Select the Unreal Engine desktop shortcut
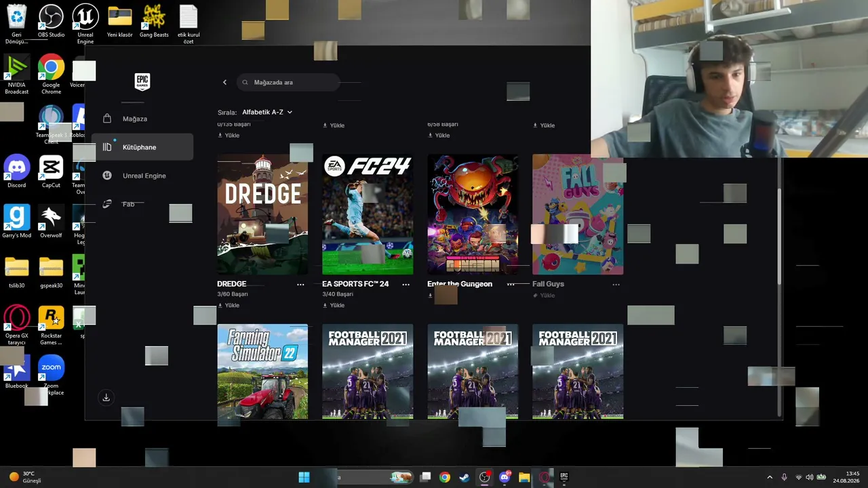This screenshot has height=488, width=868. (x=85, y=24)
